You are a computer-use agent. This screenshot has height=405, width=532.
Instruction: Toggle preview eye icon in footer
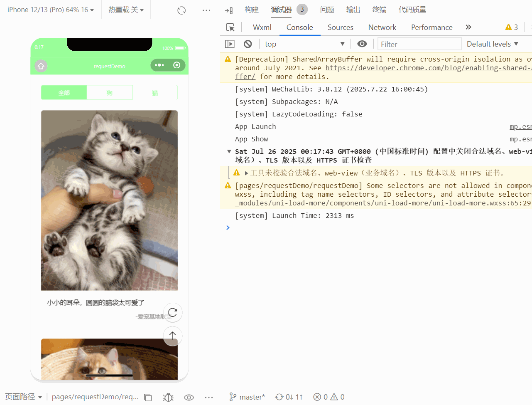click(189, 397)
